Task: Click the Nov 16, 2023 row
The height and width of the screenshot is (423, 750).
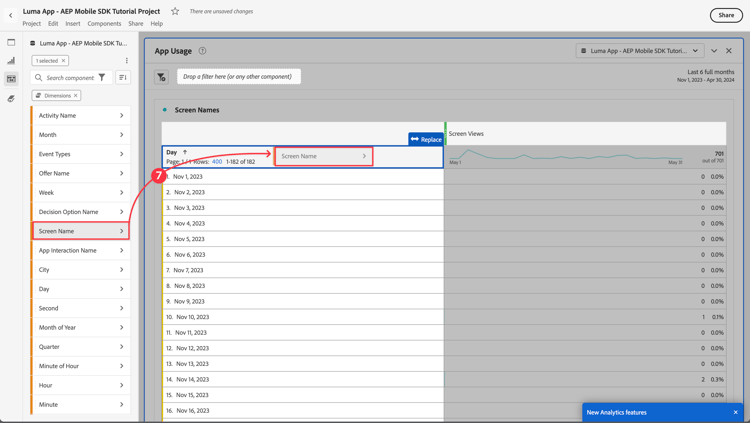Action: [303, 411]
